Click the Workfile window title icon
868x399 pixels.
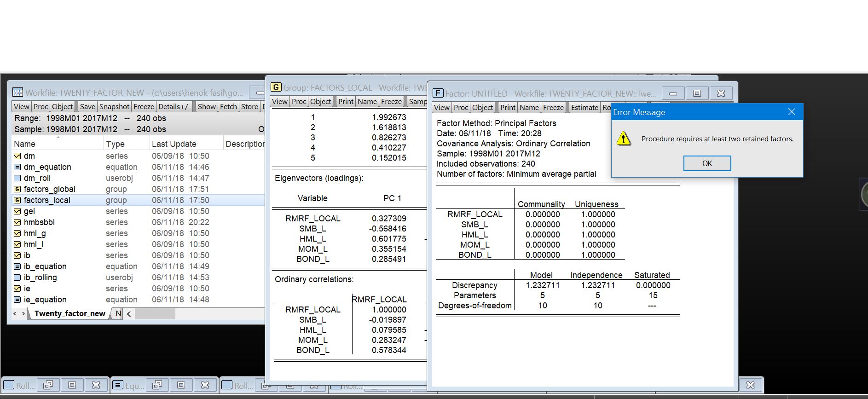17,93
